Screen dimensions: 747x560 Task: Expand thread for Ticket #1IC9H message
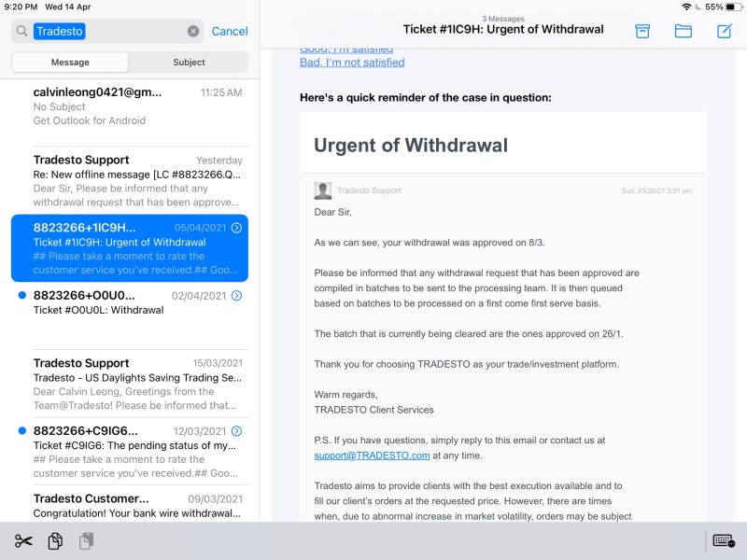236,228
